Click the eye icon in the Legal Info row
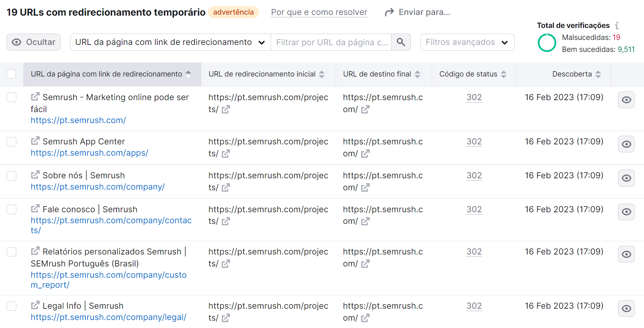Screen dimensions: 644x328 click(626, 308)
